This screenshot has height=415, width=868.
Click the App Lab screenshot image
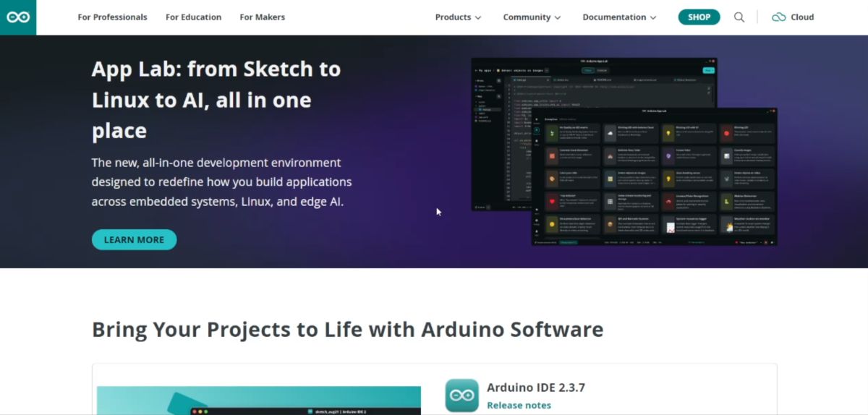click(x=624, y=152)
